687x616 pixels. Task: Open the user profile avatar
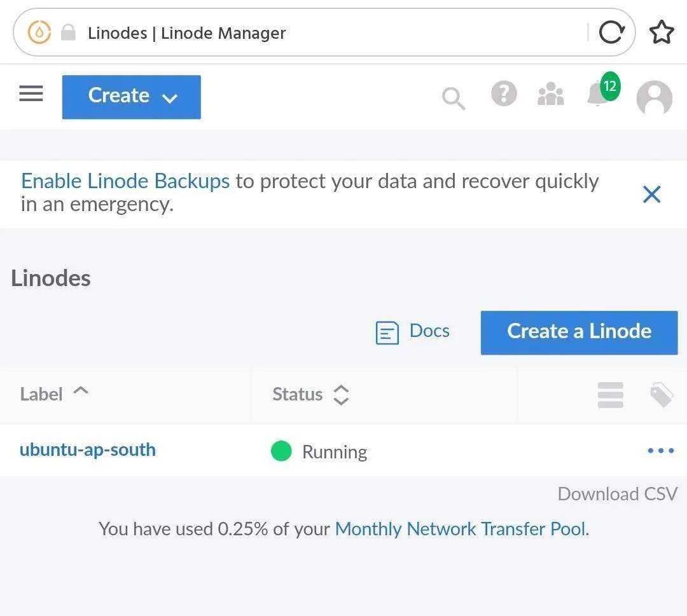pos(654,98)
